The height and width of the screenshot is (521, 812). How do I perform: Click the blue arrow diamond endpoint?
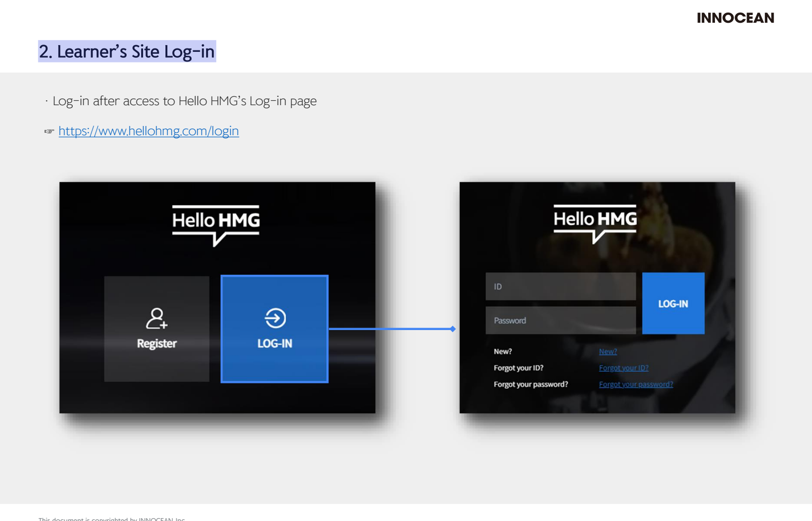[x=453, y=329]
